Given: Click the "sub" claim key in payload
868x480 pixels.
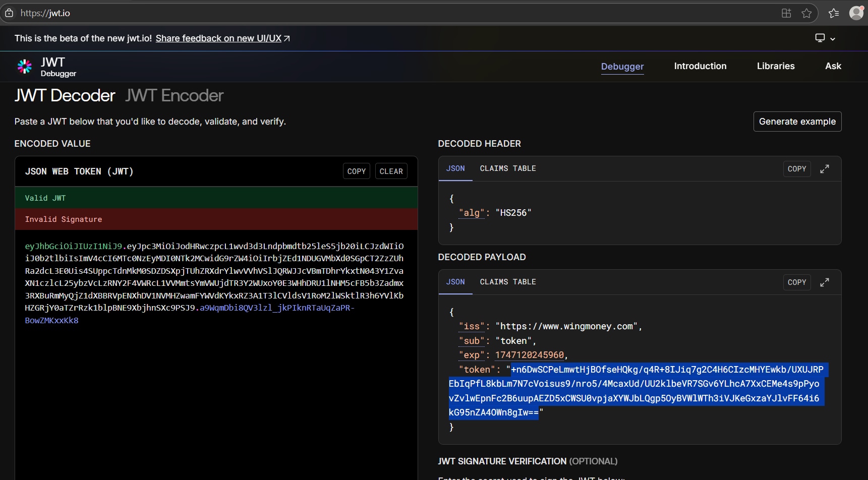Looking at the screenshot, I should (472, 341).
